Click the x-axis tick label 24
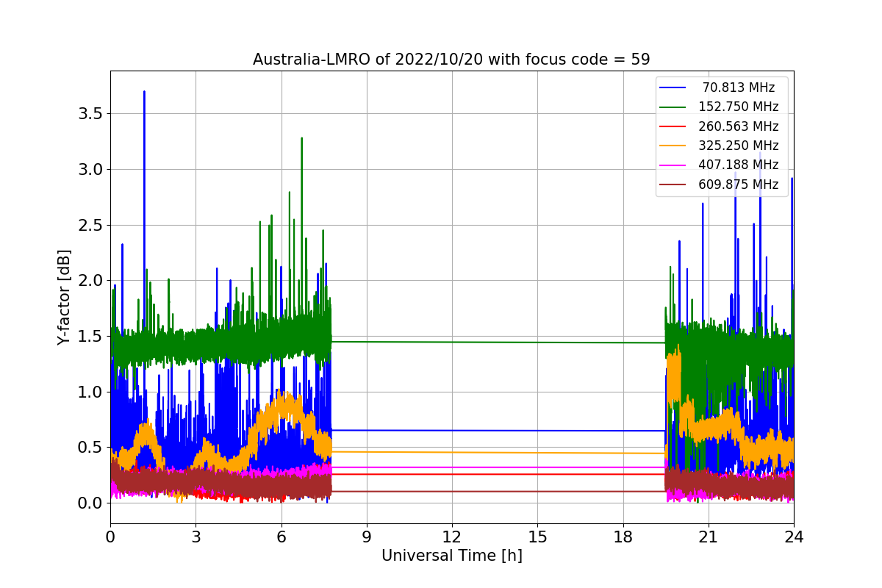Screen dimensions: 882x588 (x=793, y=537)
